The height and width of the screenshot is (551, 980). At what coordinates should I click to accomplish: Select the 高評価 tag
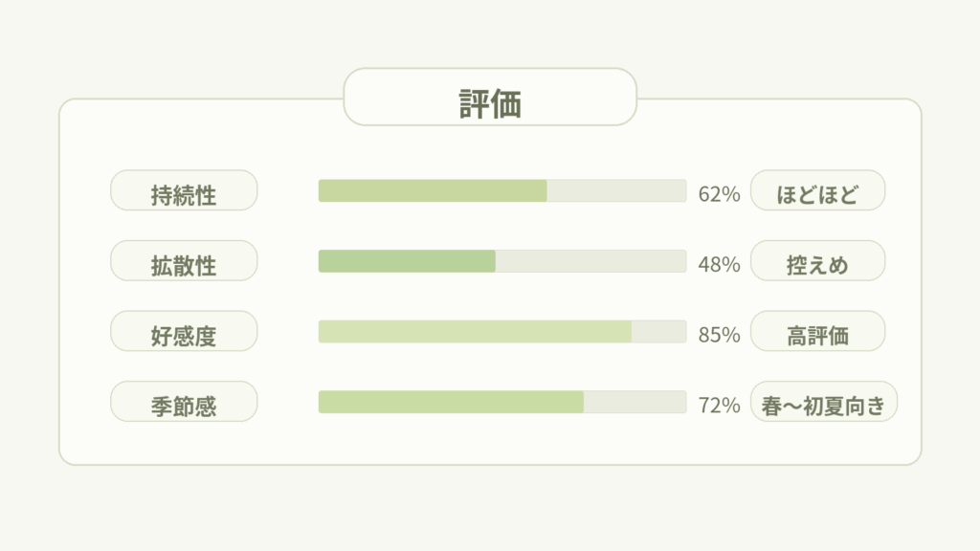(x=818, y=331)
